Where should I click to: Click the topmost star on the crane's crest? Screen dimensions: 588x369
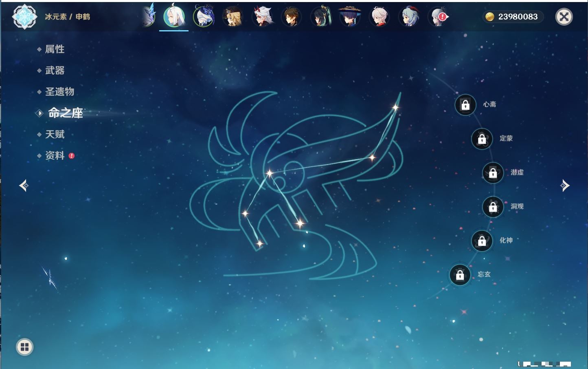click(395, 108)
